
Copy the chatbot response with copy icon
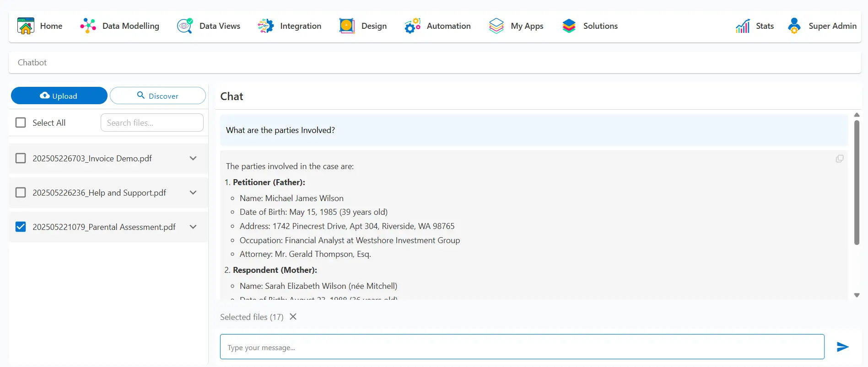[840, 159]
